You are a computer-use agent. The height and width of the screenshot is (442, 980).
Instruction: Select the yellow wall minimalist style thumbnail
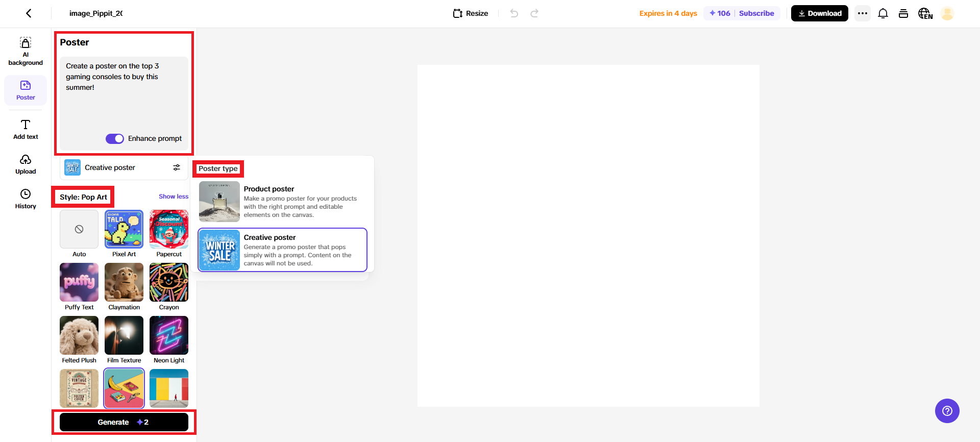pos(169,388)
